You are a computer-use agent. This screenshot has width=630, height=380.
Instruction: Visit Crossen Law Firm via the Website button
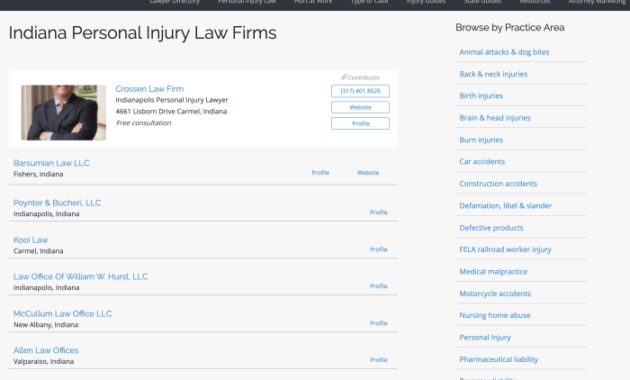pos(360,107)
